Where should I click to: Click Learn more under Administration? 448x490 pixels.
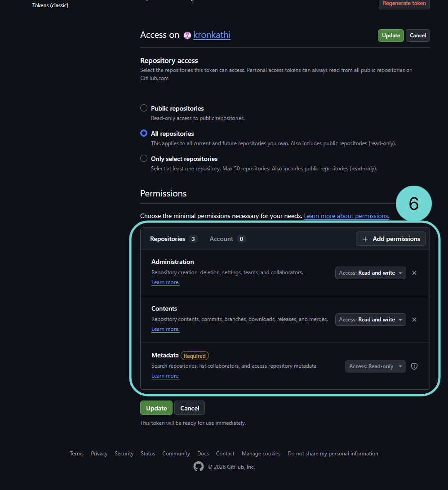tap(165, 282)
